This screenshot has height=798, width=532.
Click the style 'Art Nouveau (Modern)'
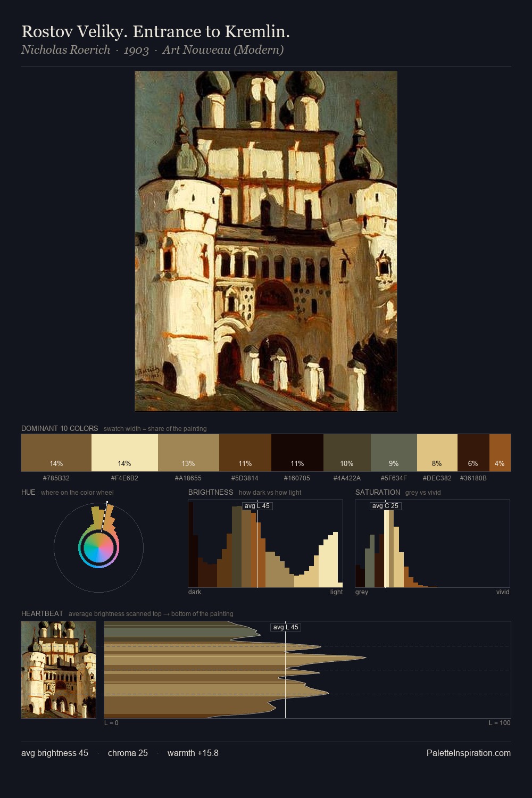coord(223,50)
